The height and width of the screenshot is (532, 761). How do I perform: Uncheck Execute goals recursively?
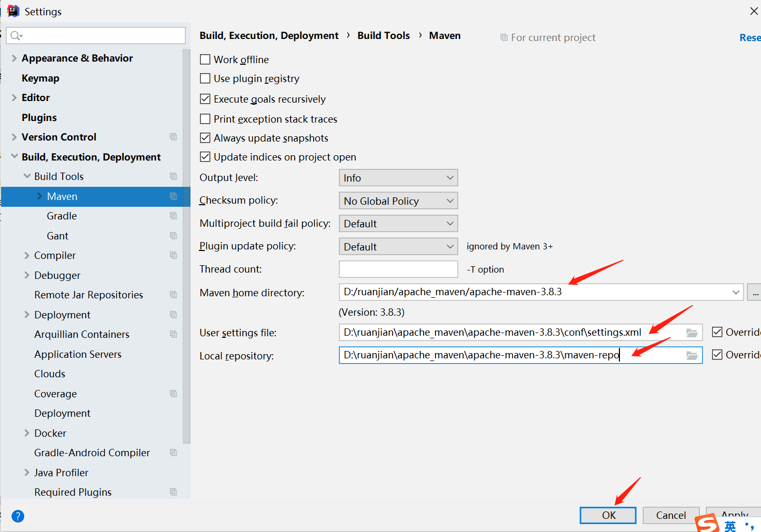(x=205, y=99)
